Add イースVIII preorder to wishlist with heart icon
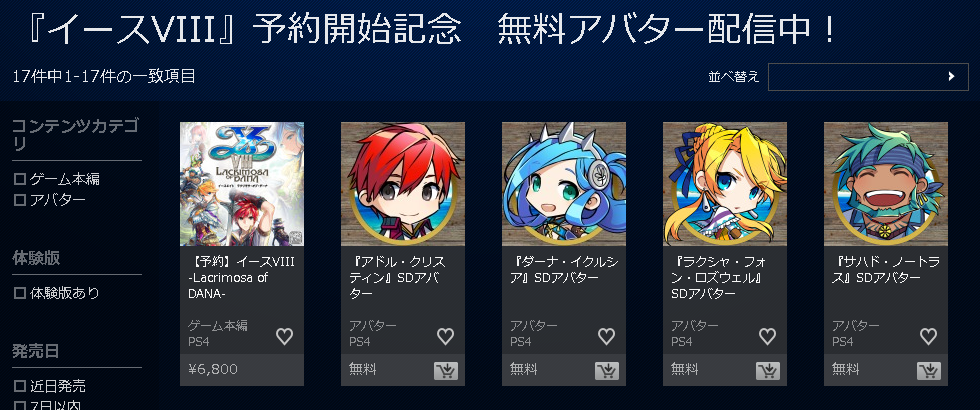 [284, 337]
